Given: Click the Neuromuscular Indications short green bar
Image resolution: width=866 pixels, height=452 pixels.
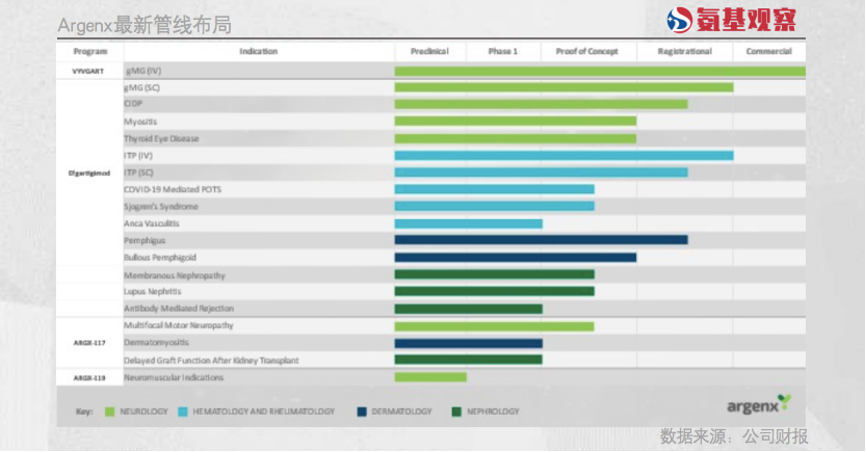Looking at the screenshot, I should [x=431, y=377].
